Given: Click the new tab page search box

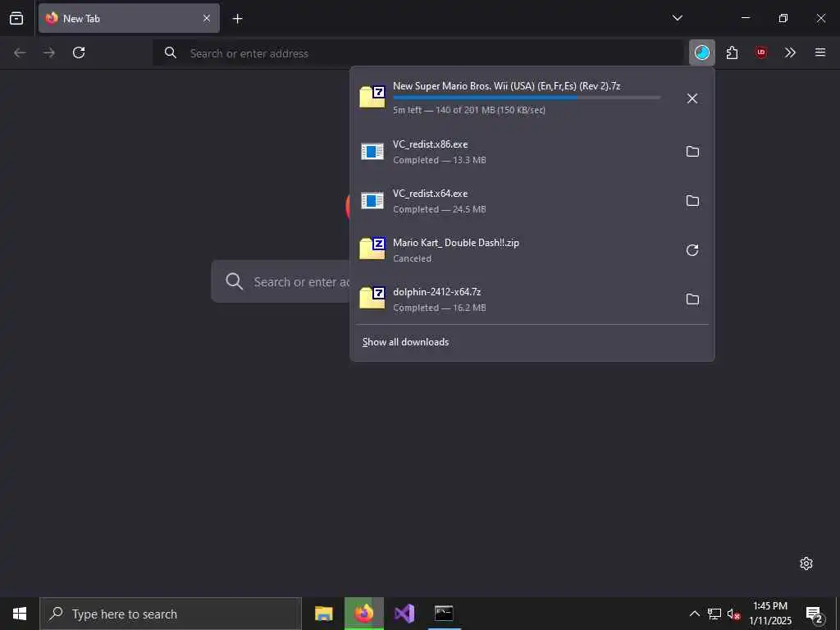Looking at the screenshot, I should click(x=281, y=282).
